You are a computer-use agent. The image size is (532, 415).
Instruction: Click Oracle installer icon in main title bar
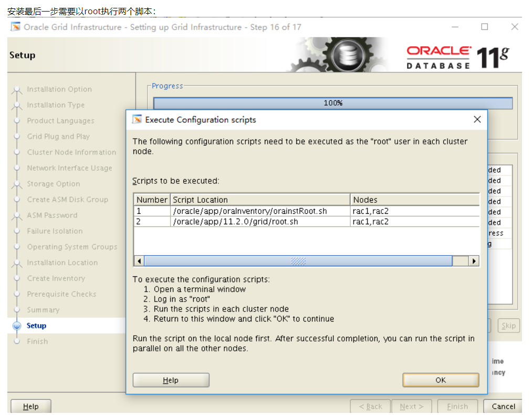coord(15,26)
